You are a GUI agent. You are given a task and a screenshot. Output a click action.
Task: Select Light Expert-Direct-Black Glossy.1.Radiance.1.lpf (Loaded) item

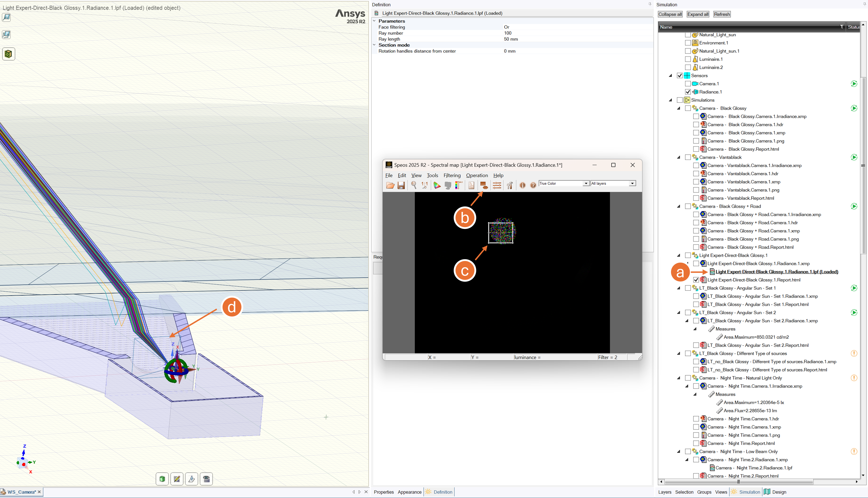(x=777, y=272)
